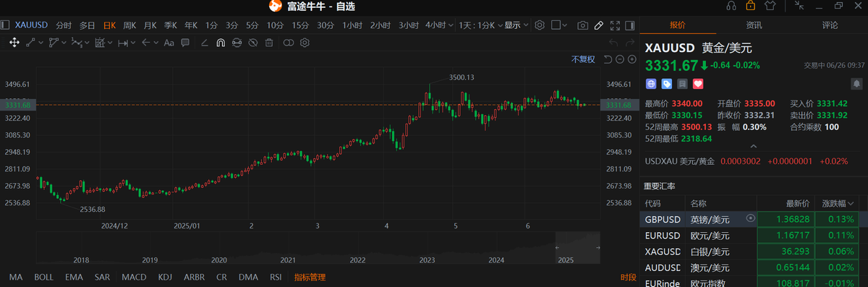The width and height of the screenshot is (868, 287).
Task: Switch to 15分 minute interval
Action: click(300, 25)
